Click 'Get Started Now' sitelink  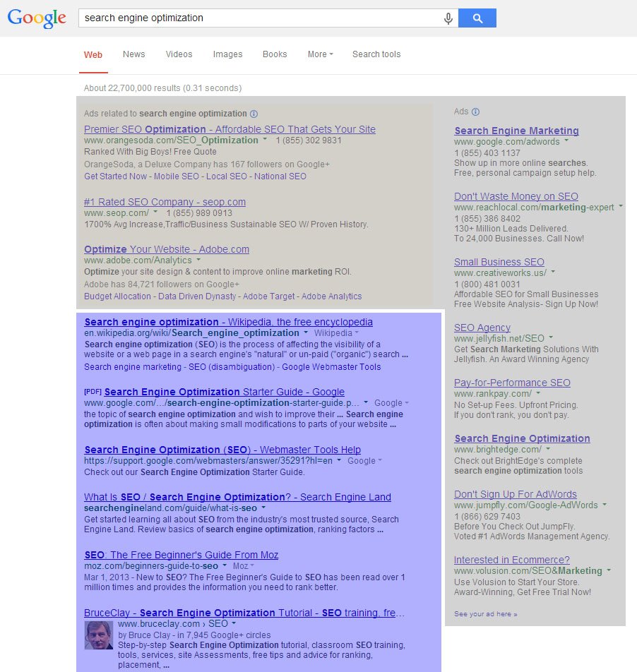click(115, 176)
